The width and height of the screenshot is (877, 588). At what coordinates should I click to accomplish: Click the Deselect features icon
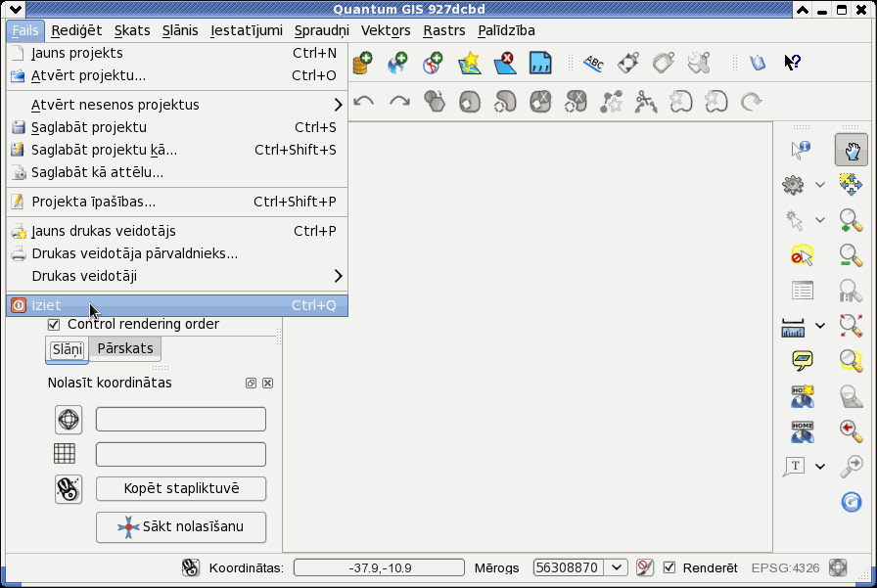point(802,255)
